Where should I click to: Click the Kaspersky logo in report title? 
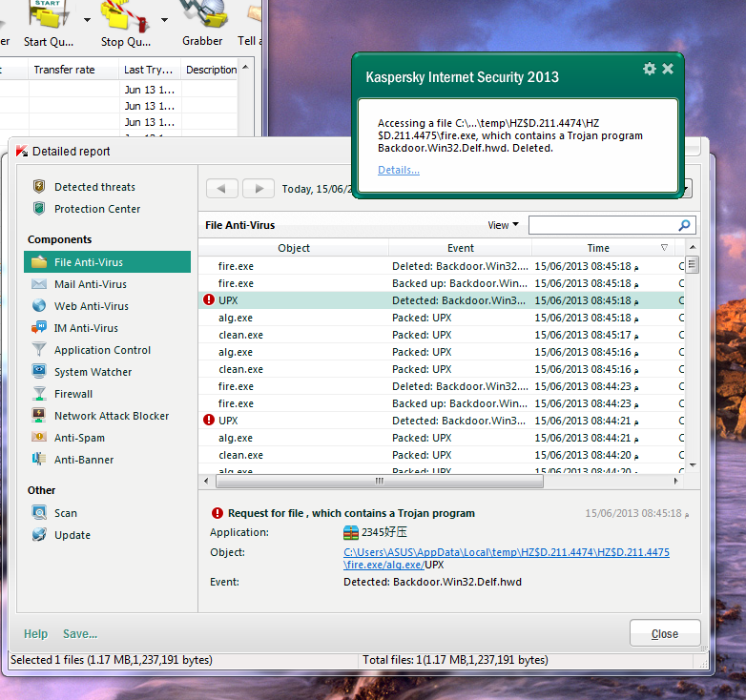pos(22,152)
